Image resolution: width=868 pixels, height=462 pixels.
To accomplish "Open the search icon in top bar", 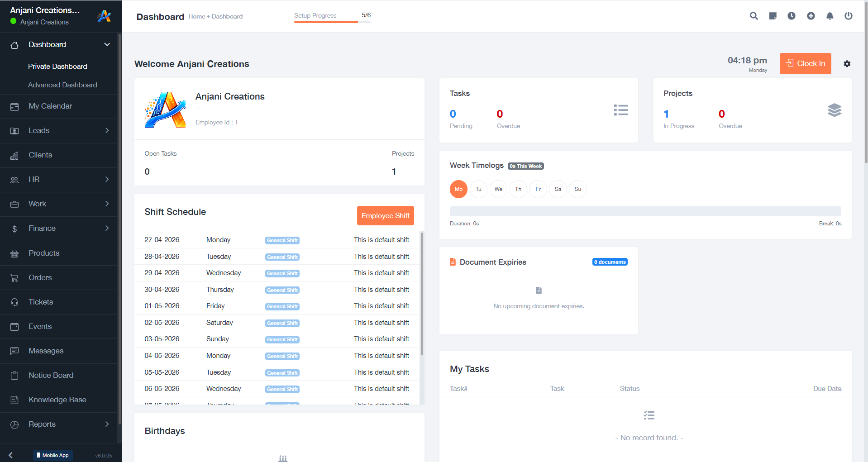I will (754, 16).
